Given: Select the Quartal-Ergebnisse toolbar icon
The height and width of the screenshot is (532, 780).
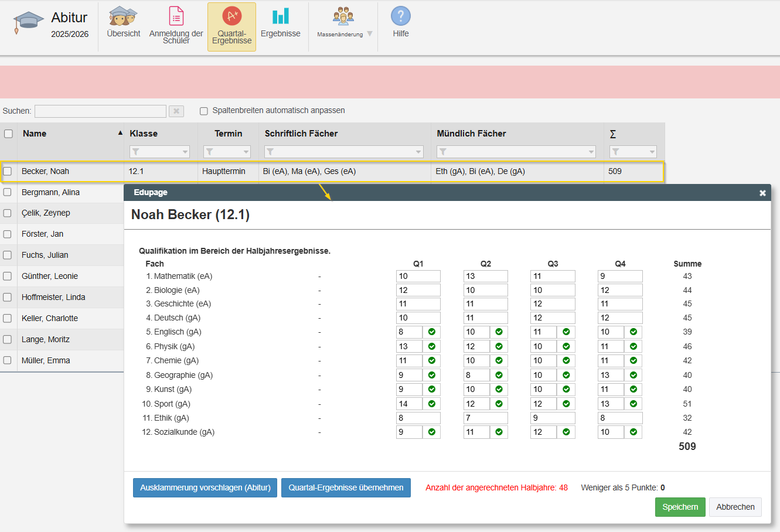Looking at the screenshot, I should (x=231, y=16).
